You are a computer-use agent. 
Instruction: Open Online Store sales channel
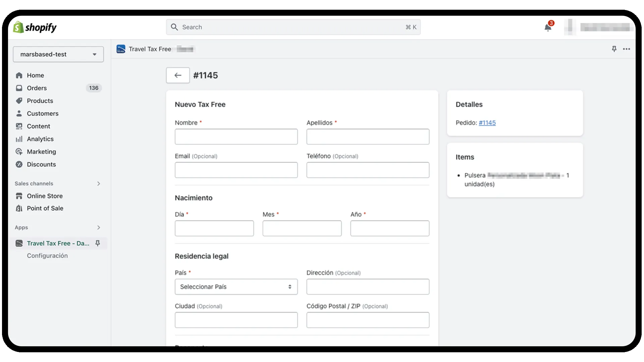pos(45,196)
